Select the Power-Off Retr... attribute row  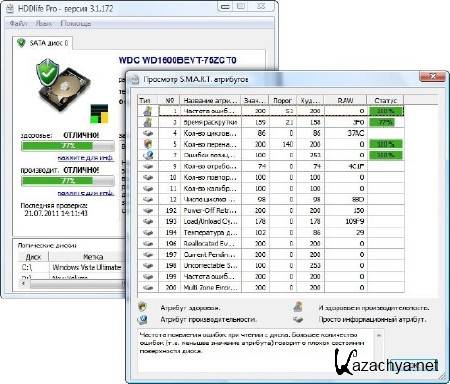coord(271,210)
